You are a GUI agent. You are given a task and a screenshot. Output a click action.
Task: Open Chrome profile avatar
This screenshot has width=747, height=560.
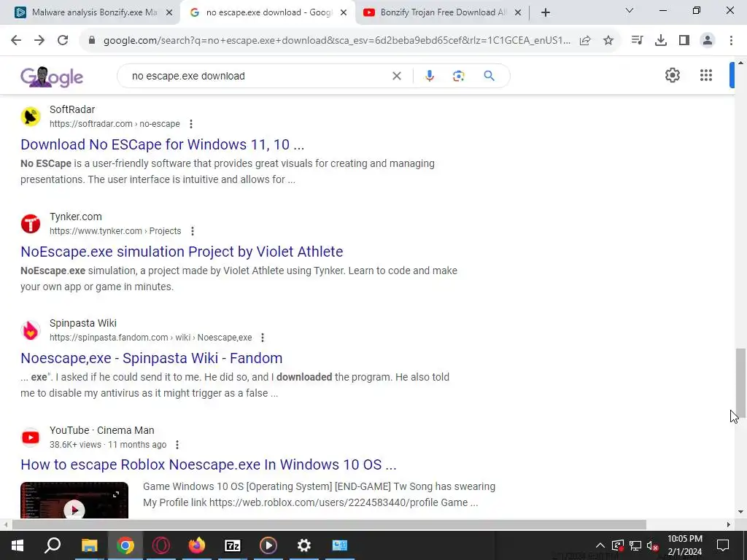(x=708, y=41)
